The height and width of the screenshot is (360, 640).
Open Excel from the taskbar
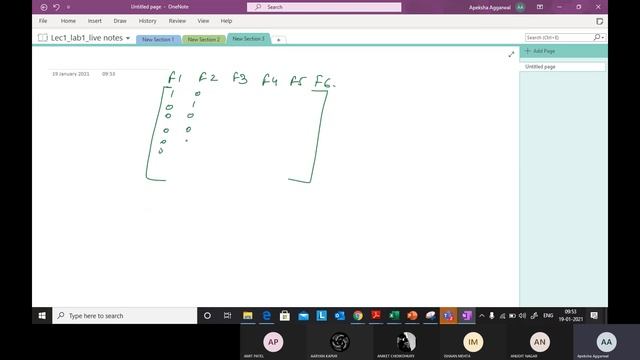pos(394,316)
